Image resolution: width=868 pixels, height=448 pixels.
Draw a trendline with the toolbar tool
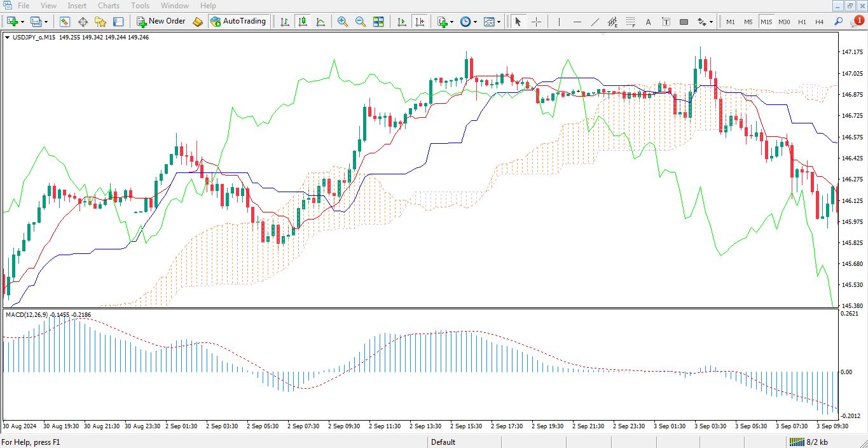coord(595,22)
